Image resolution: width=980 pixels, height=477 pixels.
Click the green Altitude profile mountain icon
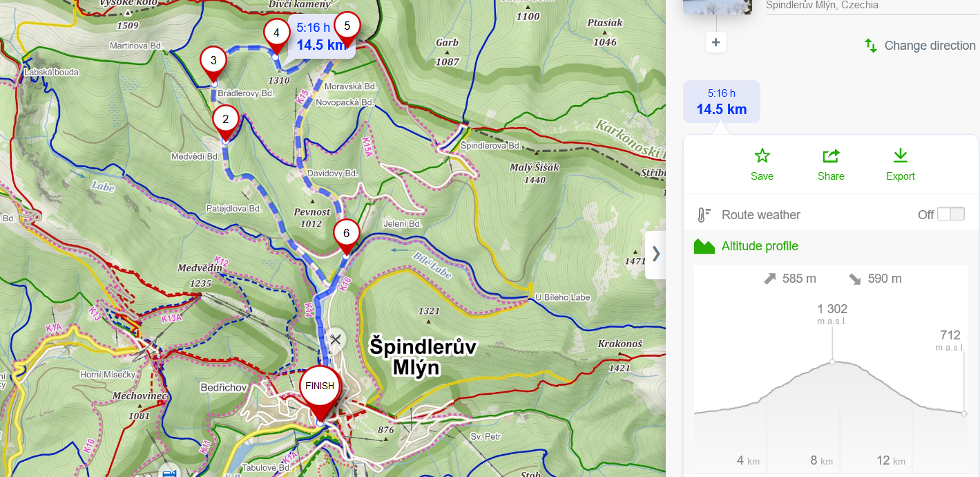[704, 246]
